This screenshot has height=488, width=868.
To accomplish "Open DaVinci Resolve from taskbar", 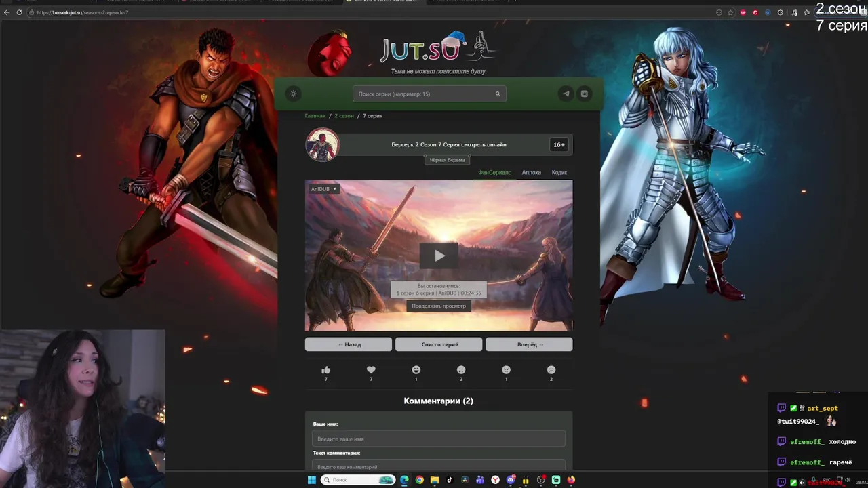I will [465, 480].
